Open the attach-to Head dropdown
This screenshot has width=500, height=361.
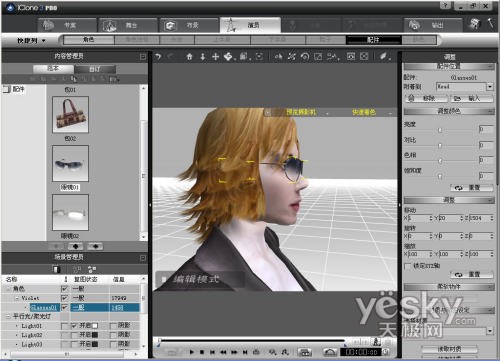(490, 87)
